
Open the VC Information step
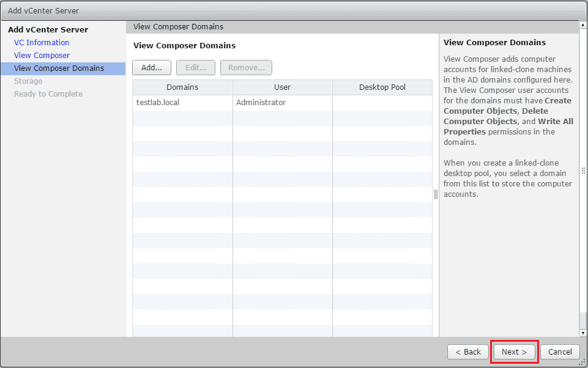[42, 42]
